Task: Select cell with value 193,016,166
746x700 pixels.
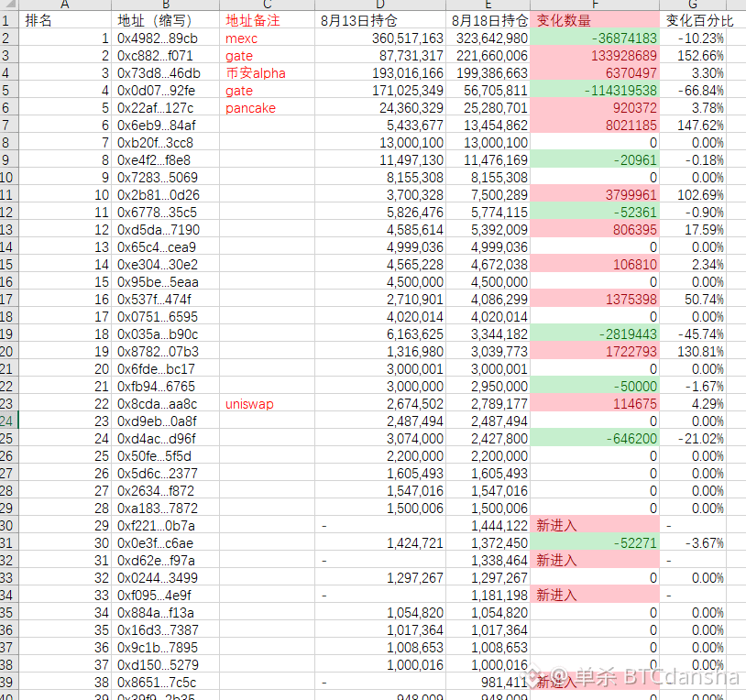Action: point(380,72)
